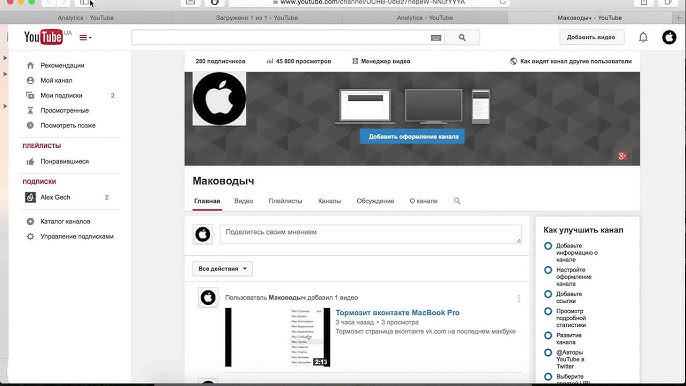
Task: Open 45 800 просмотров analytics link
Action: pos(299,61)
